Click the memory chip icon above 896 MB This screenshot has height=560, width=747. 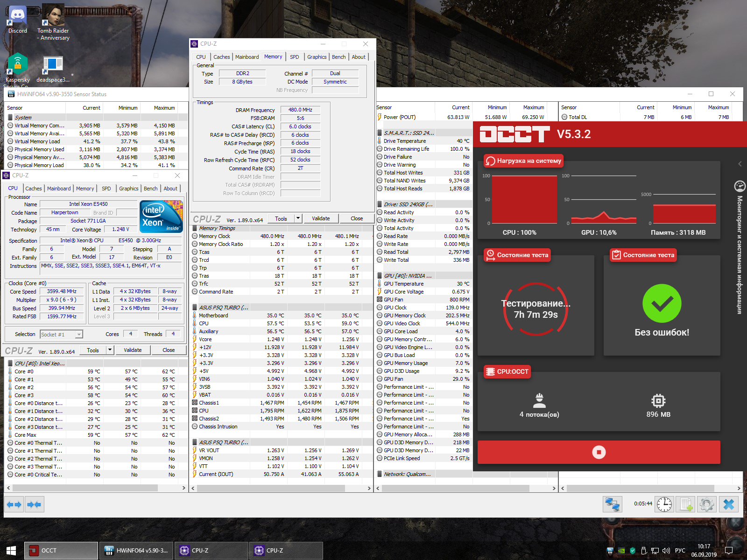click(658, 400)
